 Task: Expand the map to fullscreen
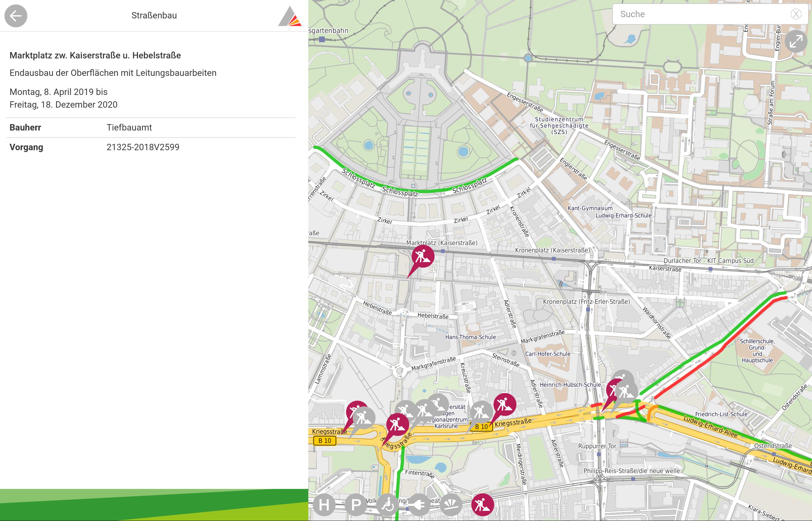pos(796,42)
